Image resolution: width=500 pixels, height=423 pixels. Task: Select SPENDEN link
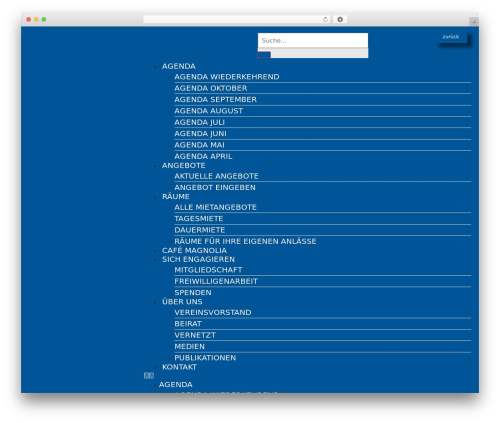point(193,293)
